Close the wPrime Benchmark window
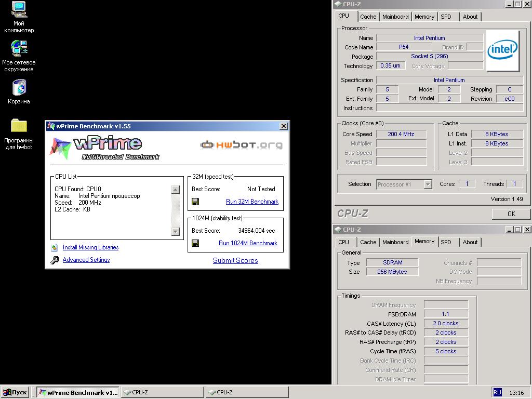 [284, 126]
